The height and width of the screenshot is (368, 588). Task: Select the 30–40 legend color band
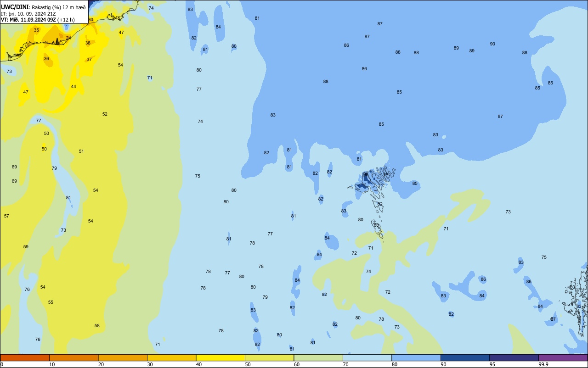(x=171, y=357)
